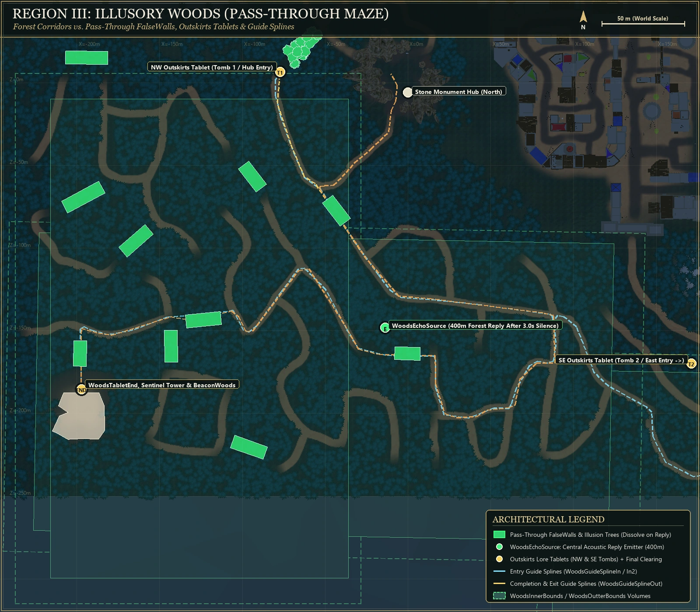The width and height of the screenshot is (700, 612).
Task: Click the blue entry spline line in legend
Action: 499,571
